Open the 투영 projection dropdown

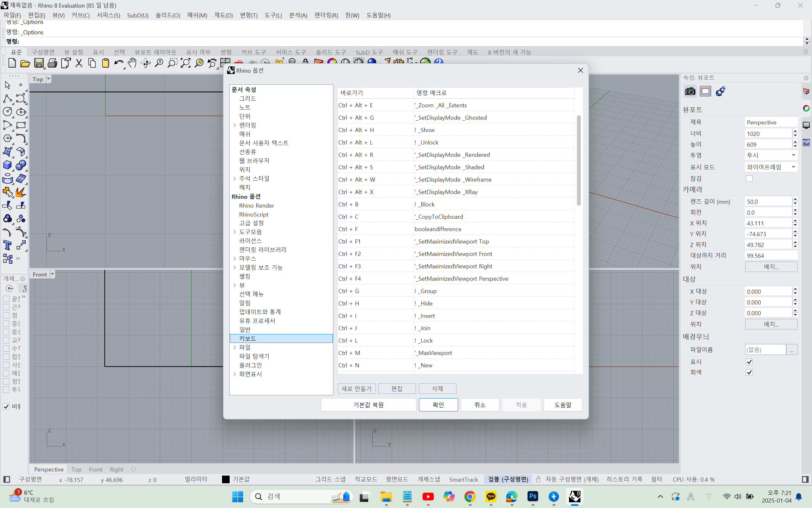coord(771,155)
